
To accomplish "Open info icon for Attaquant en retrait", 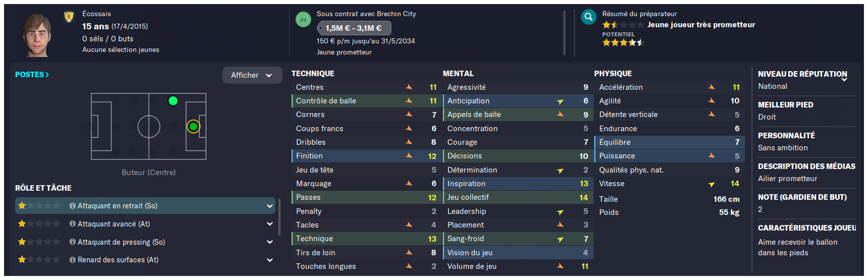I will tap(73, 206).
